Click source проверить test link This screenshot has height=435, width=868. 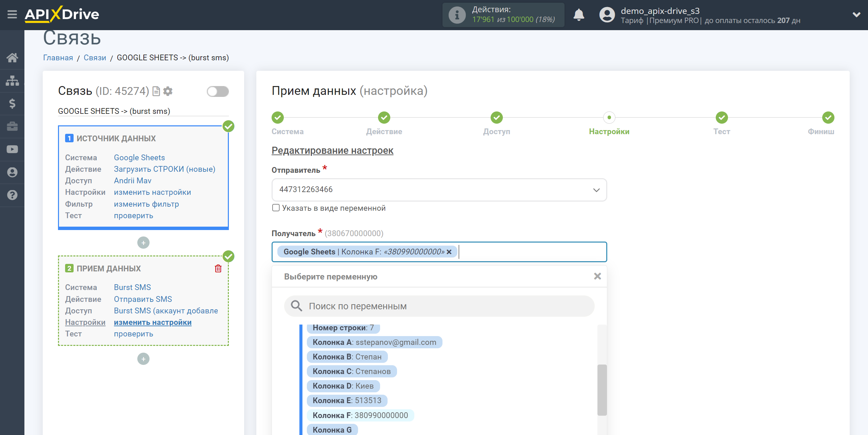(133, 215)
